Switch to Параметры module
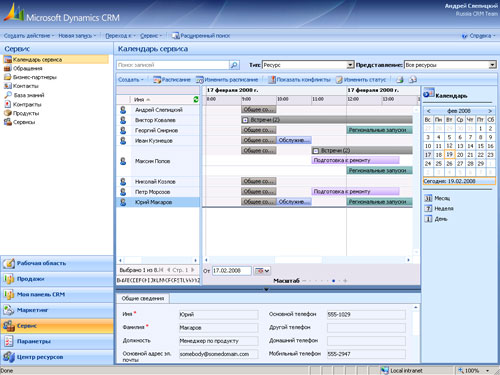Viewport: 500px width, 375px height. [57, 342]
